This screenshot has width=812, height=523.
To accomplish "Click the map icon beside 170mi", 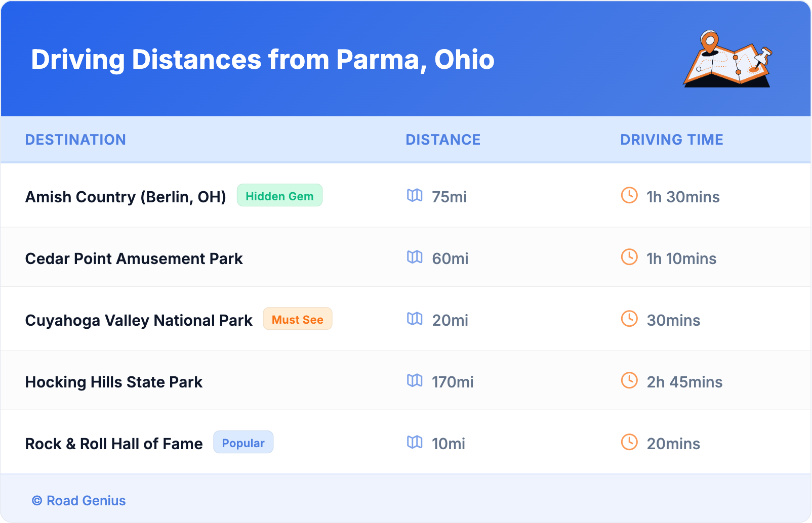I will coord(415,380).
